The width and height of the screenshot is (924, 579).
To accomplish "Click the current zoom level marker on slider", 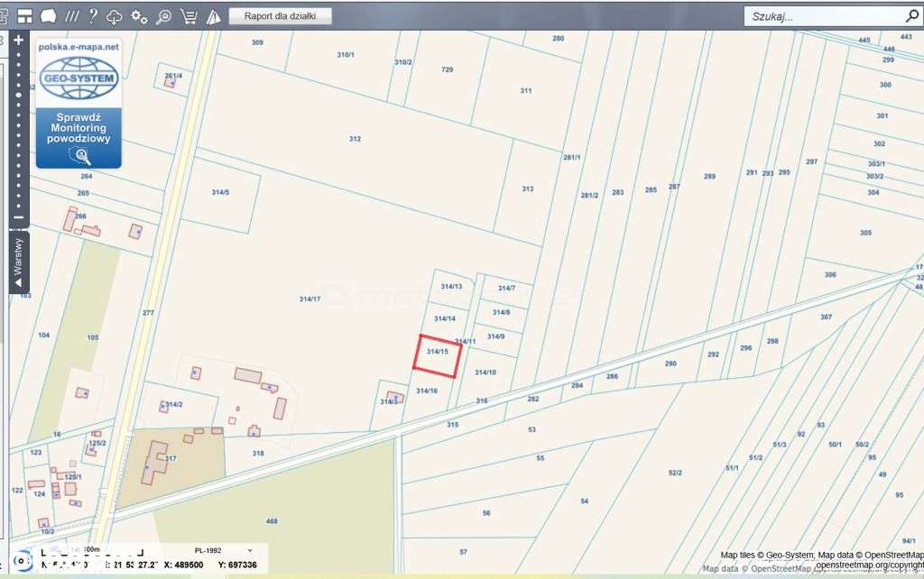I will (x=19, y=95).
